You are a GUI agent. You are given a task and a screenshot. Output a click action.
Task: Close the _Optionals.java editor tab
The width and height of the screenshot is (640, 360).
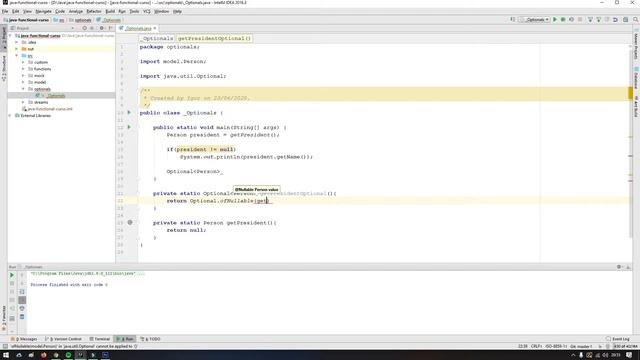pos(155,28)
